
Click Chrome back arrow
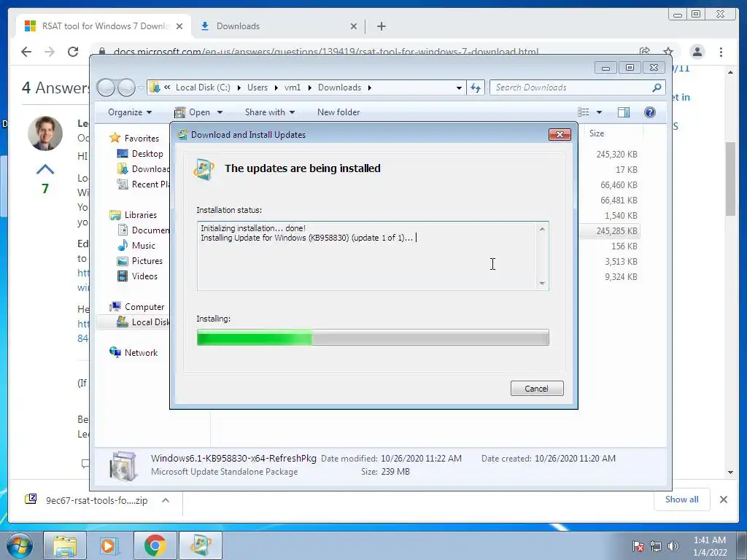click(x=26, y=52)
